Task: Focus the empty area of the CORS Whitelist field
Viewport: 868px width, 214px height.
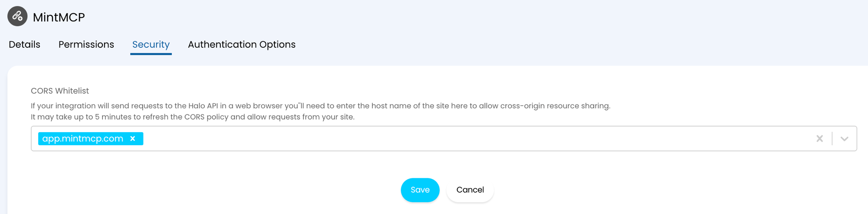Action: tap(477, 139)
